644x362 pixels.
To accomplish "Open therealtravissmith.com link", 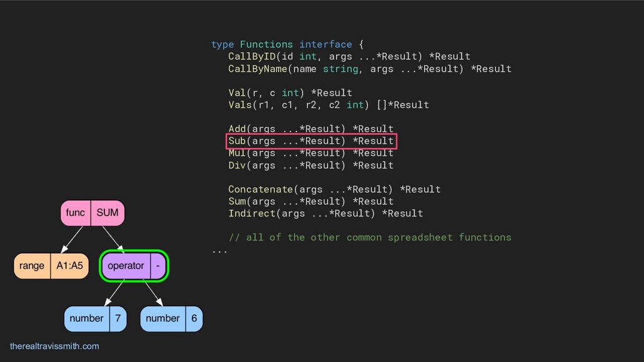I will click(x=55, y=346).
